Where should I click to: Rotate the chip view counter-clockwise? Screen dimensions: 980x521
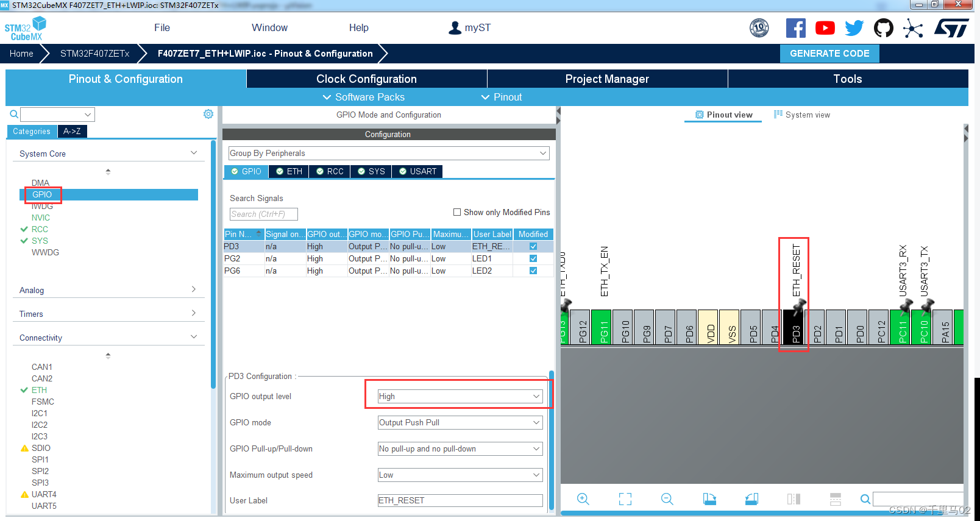(x=751, y=499)
